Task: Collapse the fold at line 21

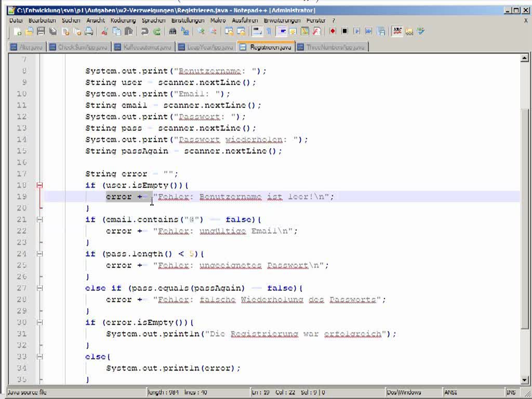Action: coord(39,220)
